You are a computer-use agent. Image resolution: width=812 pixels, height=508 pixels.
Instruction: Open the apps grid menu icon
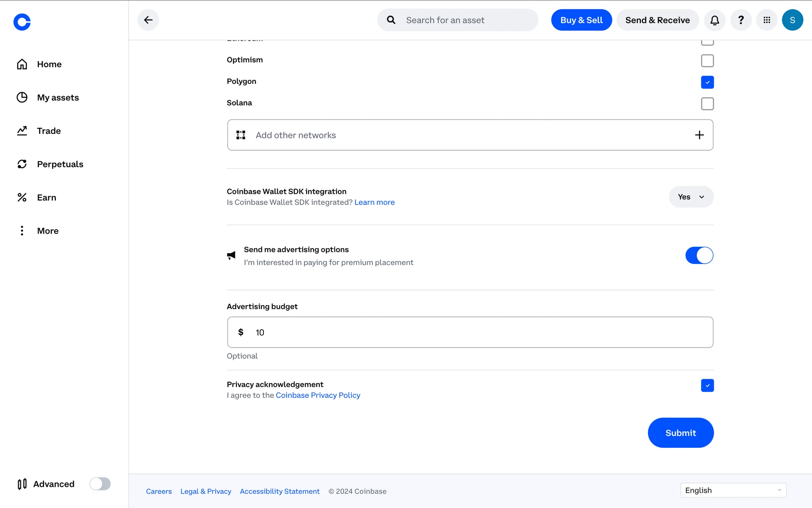(x=766, y=20)
